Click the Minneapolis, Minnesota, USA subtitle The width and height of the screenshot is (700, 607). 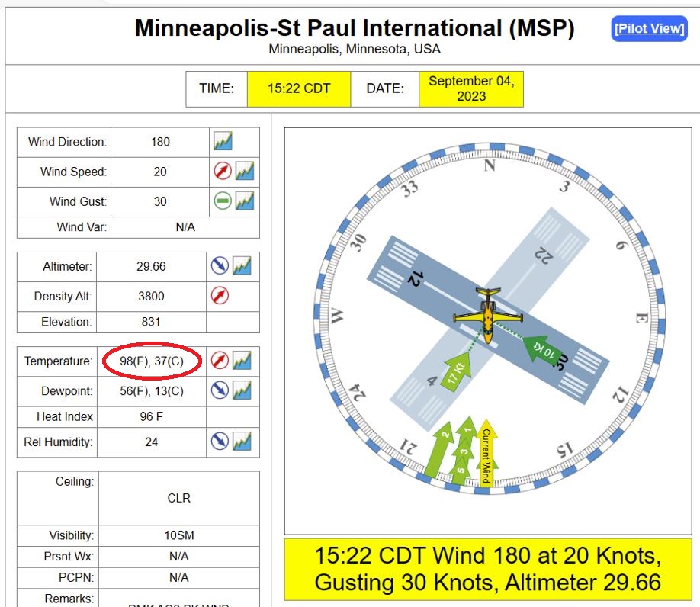coord(355,49)
